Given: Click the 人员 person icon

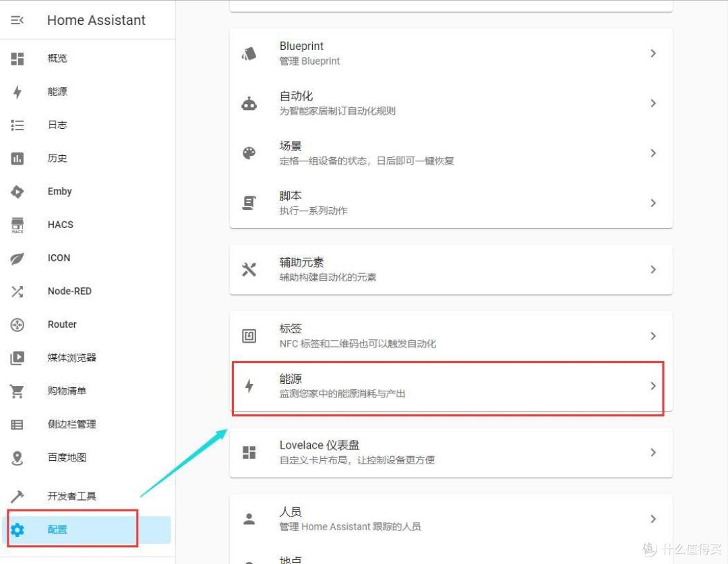Looking at the screenshot, I should 249,519.
